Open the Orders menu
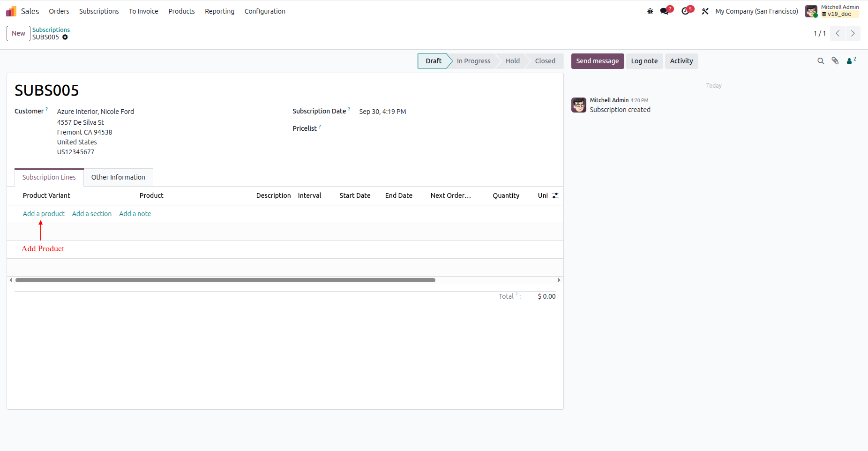Screen dimensions: 868x451 click(59, 11)
